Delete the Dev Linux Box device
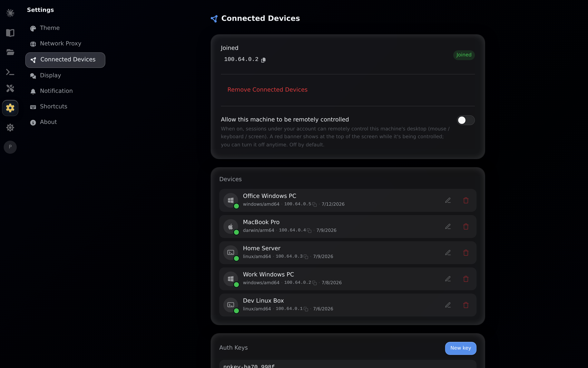The height and width of the screenshot is (368, 588). pos(466,305)
